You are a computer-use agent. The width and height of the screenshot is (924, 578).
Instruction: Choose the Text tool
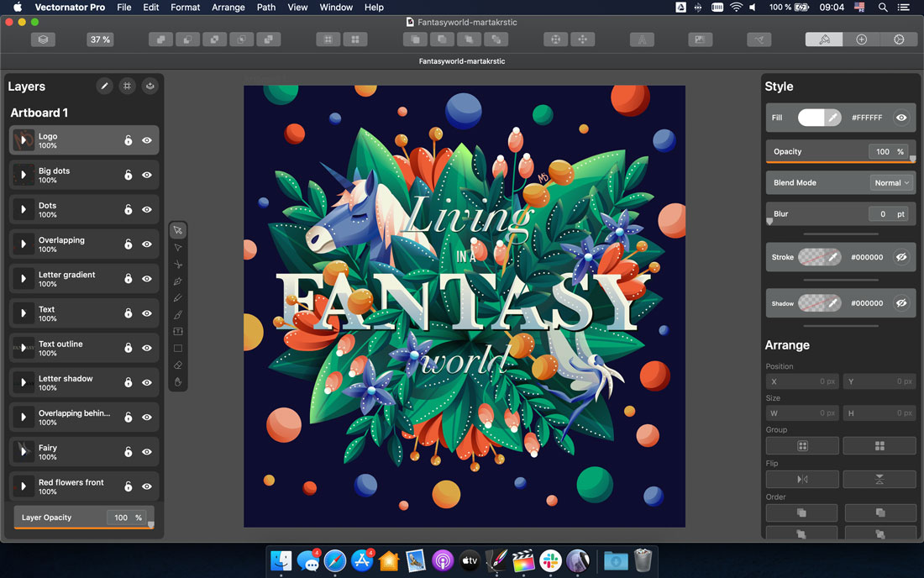coord(177,331)
